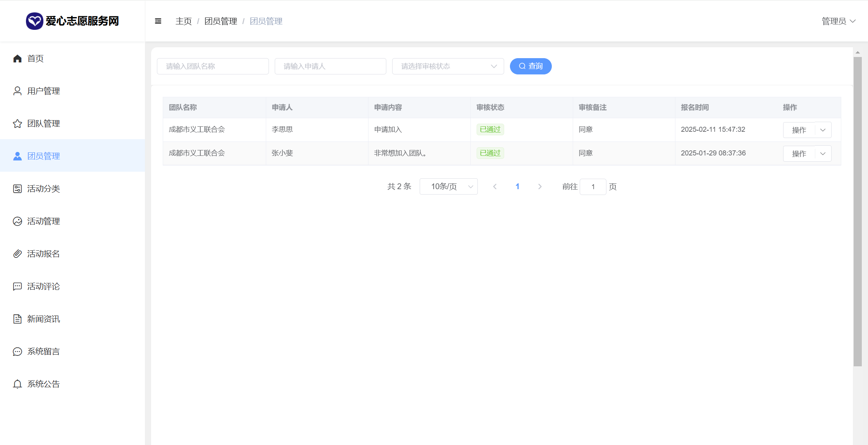Open the 请选择审核状态 dropdown
The width and height of the screenshot is (868, 445).
[448, 66]
